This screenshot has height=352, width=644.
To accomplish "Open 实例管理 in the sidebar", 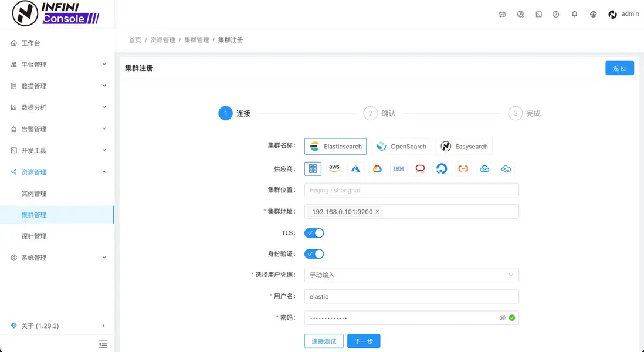I will coord(57,194).
